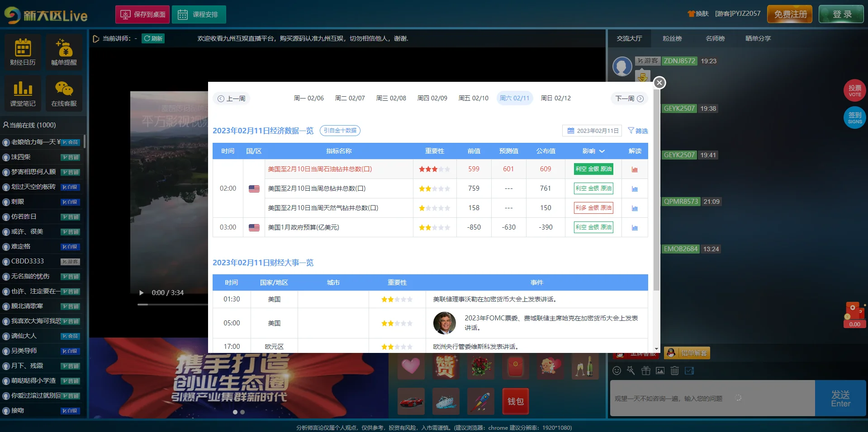Expand the 影响 column dropdown arrow
This screenshot has height=432, width=868.
(x=602, y=151)
